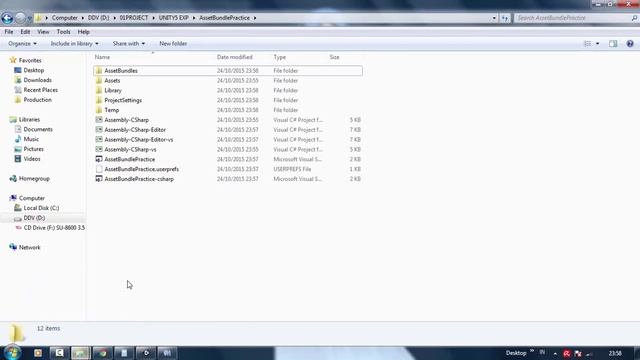Open Windows Explorer taskbar button
Screen dimensions: 640x360
point(80,353)
